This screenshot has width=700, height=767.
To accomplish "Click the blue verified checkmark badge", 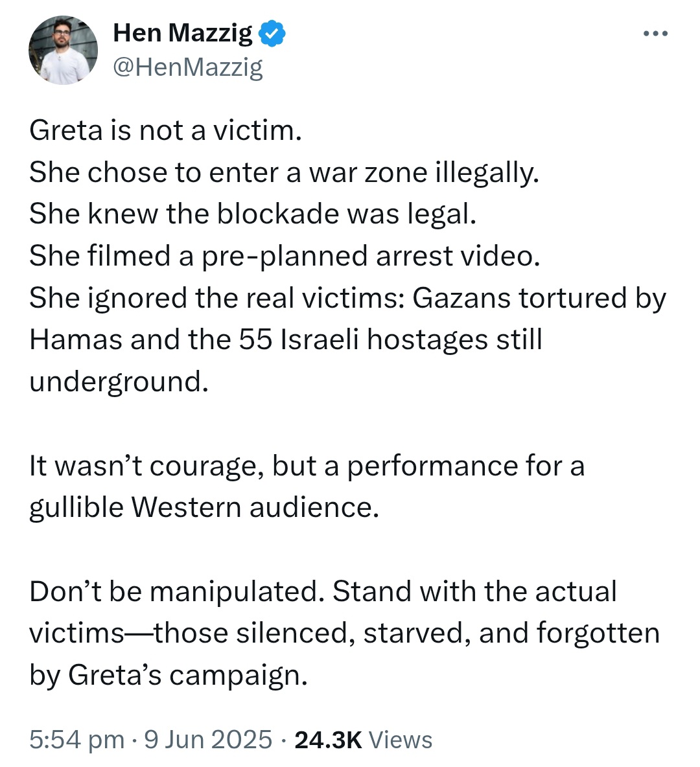I will [272, 34].
